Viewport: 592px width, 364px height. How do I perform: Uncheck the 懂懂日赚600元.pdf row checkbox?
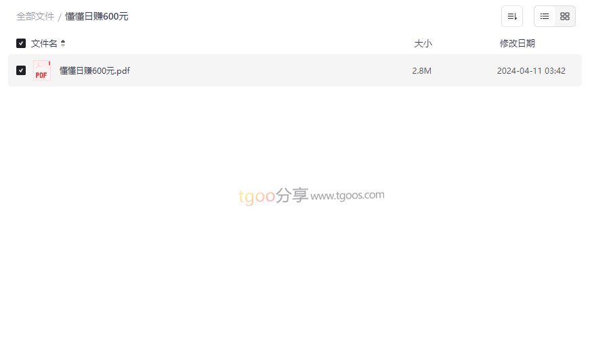pos(21,70)
